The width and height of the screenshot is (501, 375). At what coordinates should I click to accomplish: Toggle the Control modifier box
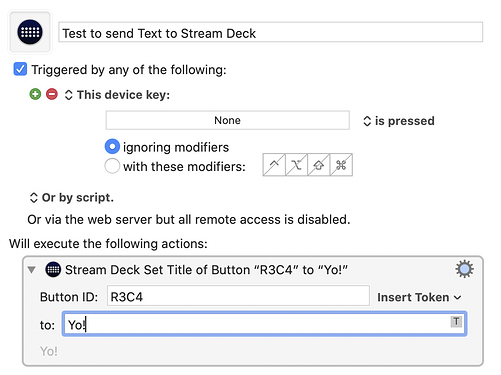274,165
